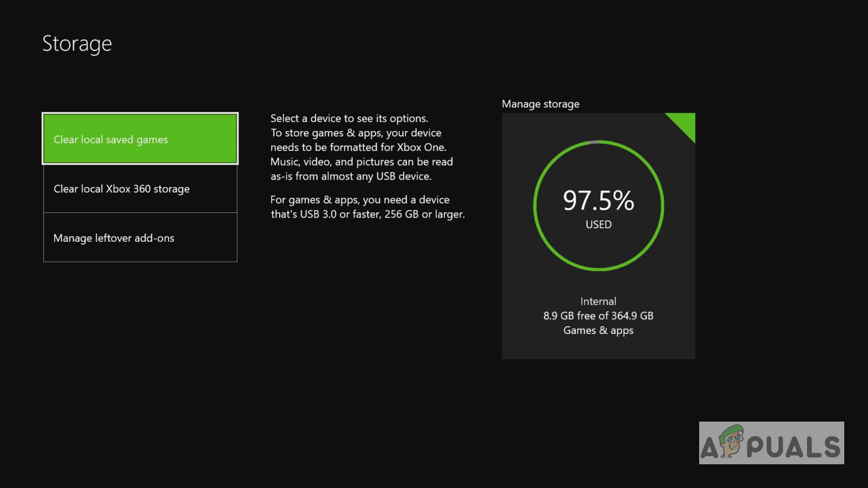Click the 'Select a device to see its options' text
The image size is (868, 488).
tap(349, 119)
